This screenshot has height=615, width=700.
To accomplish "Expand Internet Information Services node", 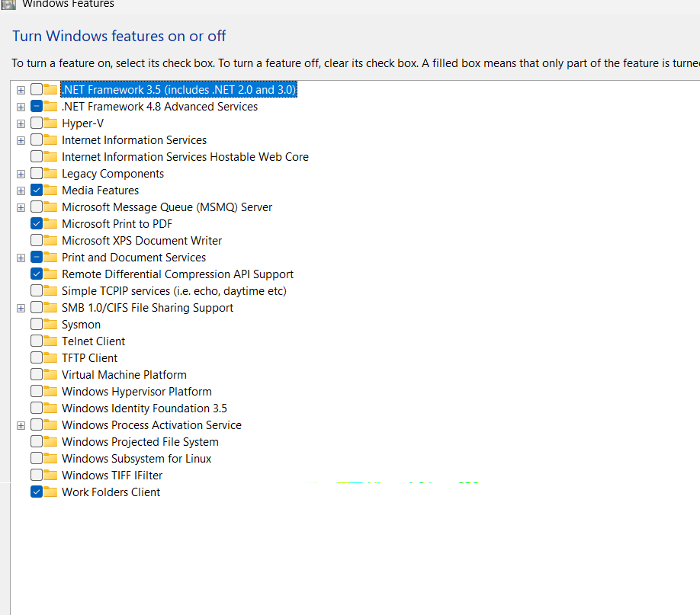I will point(21,140).
